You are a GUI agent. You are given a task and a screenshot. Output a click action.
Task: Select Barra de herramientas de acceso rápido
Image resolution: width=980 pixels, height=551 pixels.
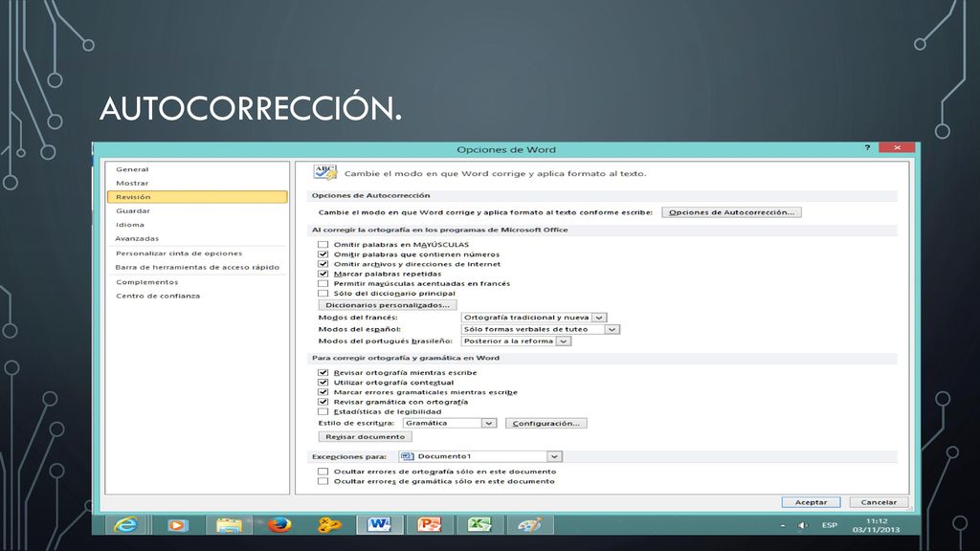point(197,267)
